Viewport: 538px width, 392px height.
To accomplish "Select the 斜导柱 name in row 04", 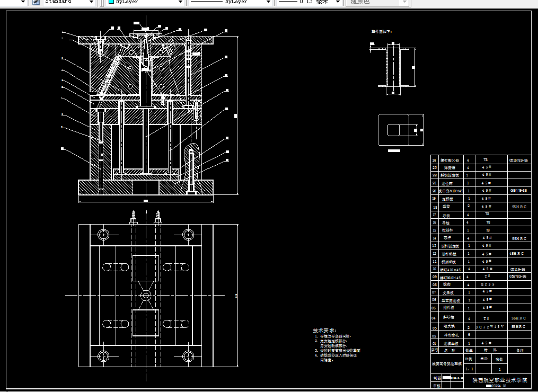I will (x=448, y=318).
